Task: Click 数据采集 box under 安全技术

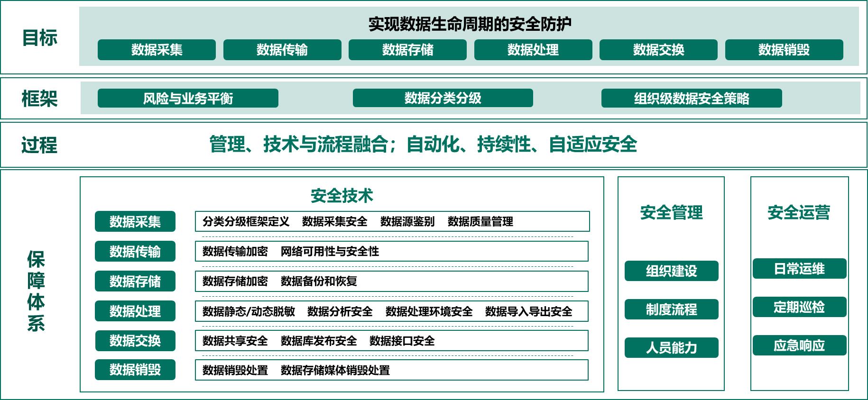Action: tap(135, 221)
